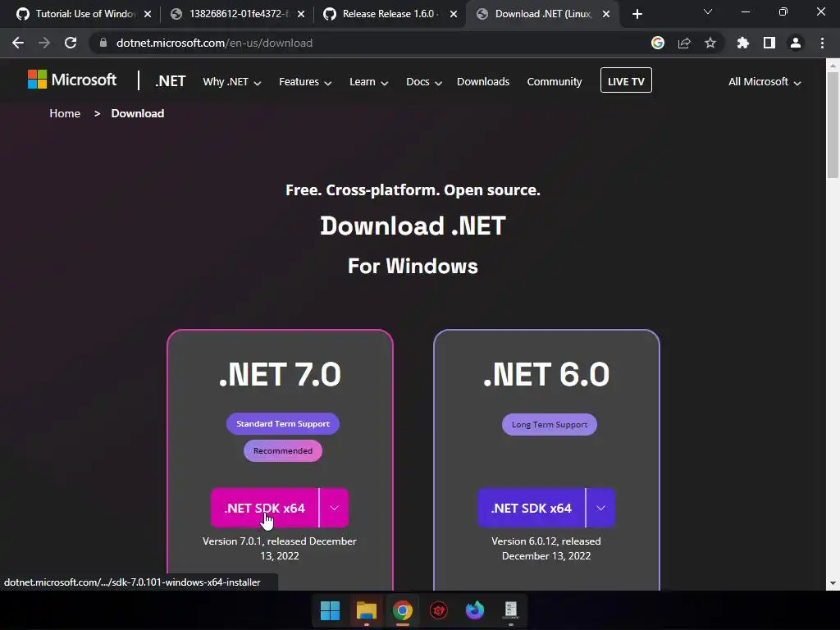Viewport: 840px width, 630px height.
Task: Click the LIVE TV button
Action: 626,80
